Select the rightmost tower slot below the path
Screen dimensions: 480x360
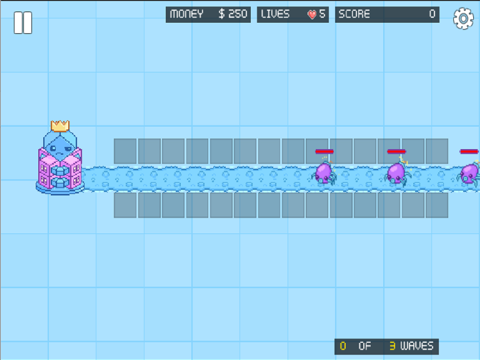[437, 205]
